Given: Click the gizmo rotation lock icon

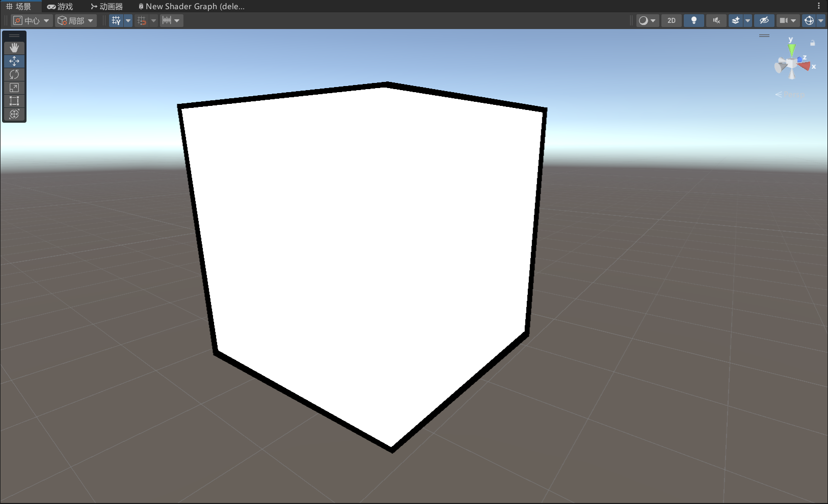Looking at the screenshot, I should point(813,43).
